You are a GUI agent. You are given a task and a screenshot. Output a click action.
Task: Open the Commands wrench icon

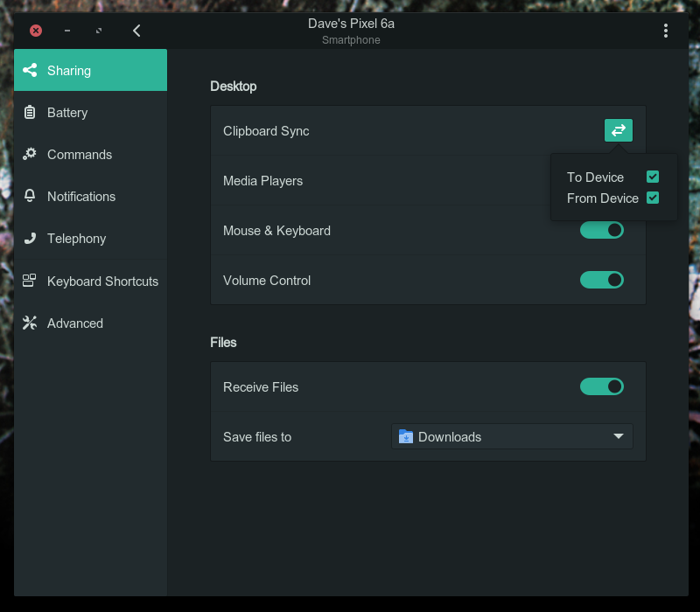tap(30, 154)
